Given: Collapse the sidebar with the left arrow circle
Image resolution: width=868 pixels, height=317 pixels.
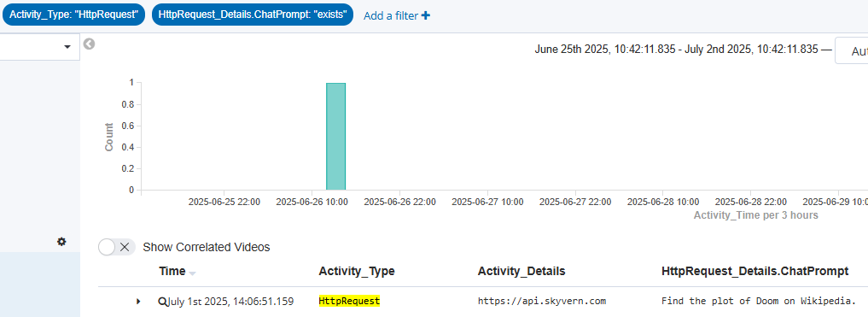Looking at the screenshot, I should (x=89, y=44).
